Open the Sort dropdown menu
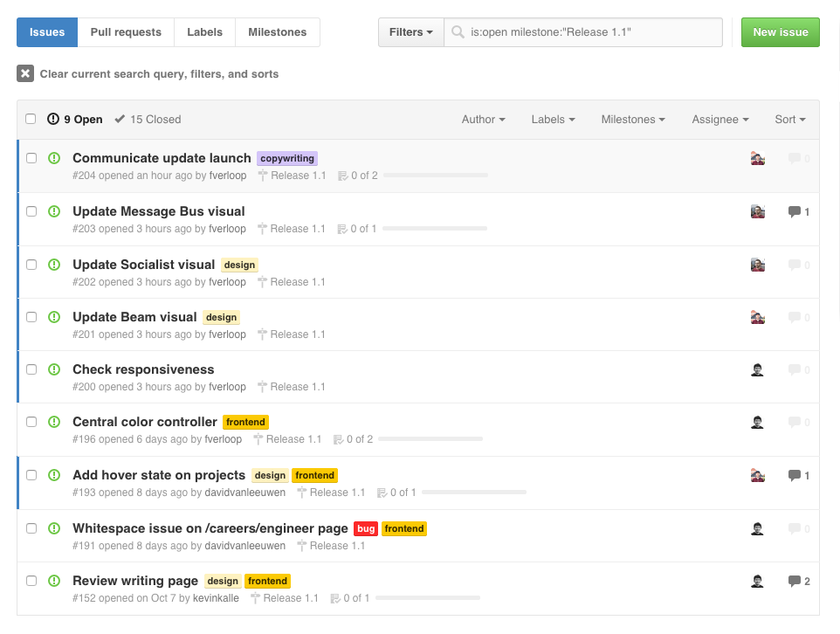Image resolution: width=840 pixels, height=634 pixels. 790,120
